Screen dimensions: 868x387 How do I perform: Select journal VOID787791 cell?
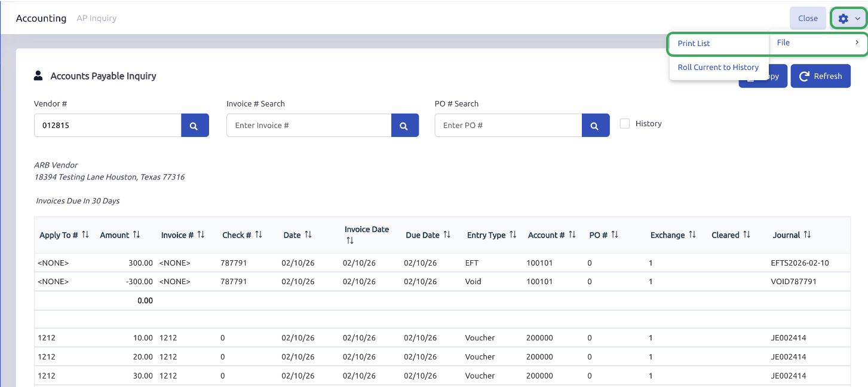click(793, 282)
